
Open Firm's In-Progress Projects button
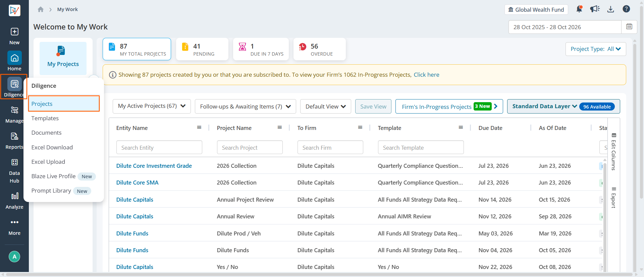click(x=449, y=107)
